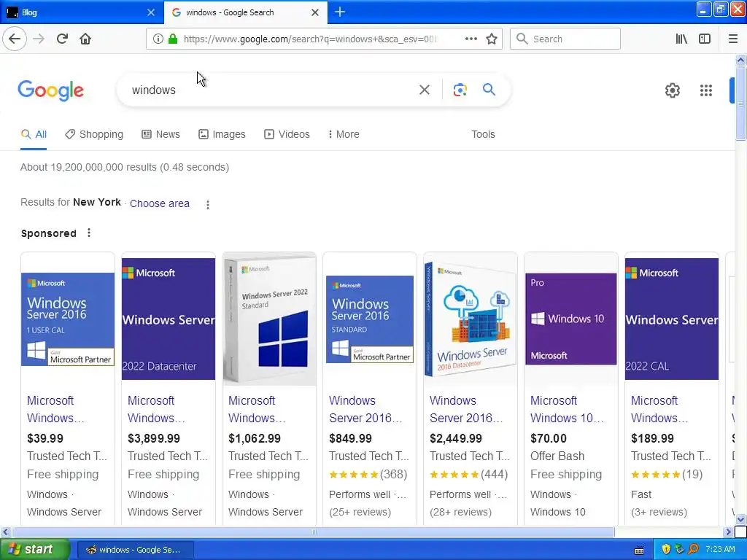This screenshot has width=747, height=560.
Task: Bookmark this page with the star
Action: point(492,39)
